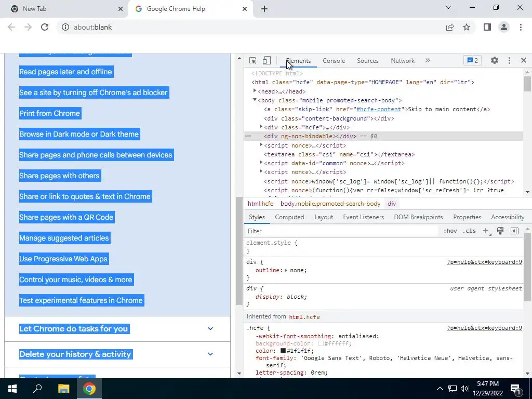Expand Delete your history & activity section

point(117,354)
